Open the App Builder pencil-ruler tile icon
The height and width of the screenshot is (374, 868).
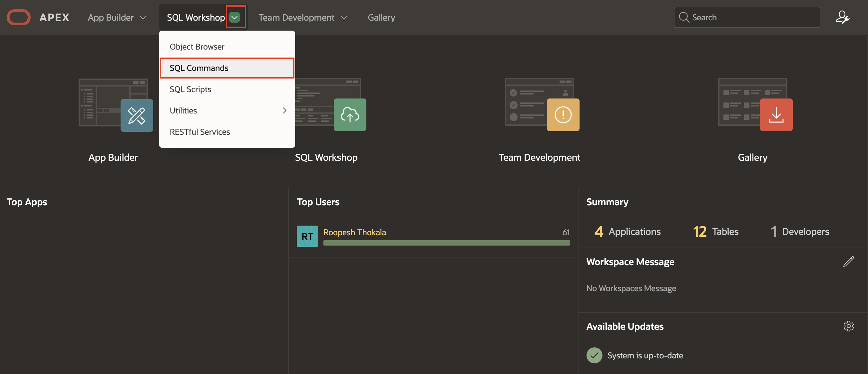137,115
